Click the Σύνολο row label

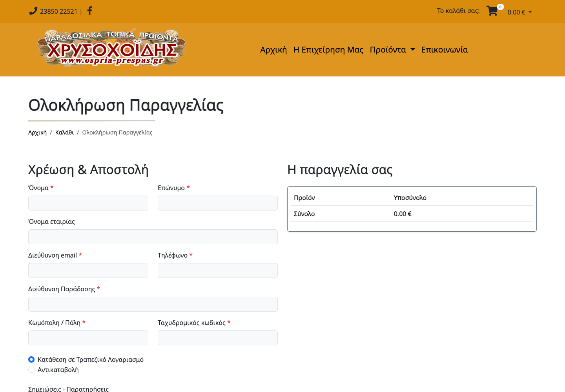(x=304, y=214)
